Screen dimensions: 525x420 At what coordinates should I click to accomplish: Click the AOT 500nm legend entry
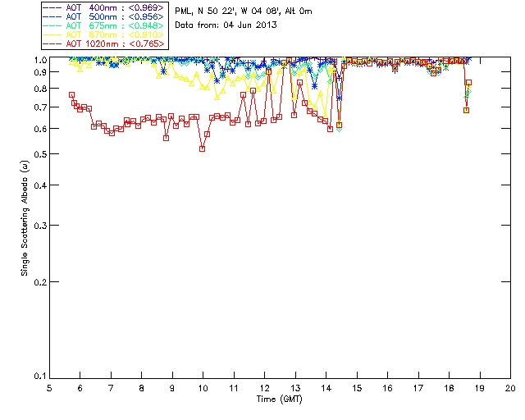pos(105,16)
